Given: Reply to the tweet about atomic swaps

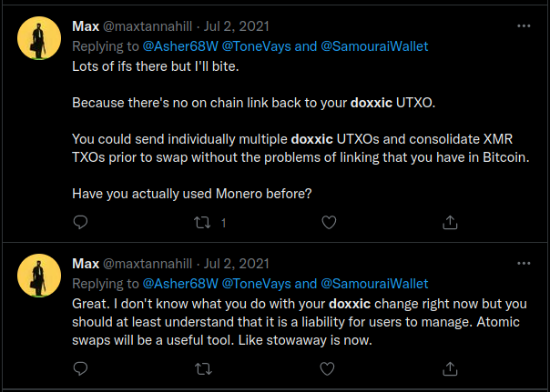Looking at the screenshot, I should [x=80, y=368].
